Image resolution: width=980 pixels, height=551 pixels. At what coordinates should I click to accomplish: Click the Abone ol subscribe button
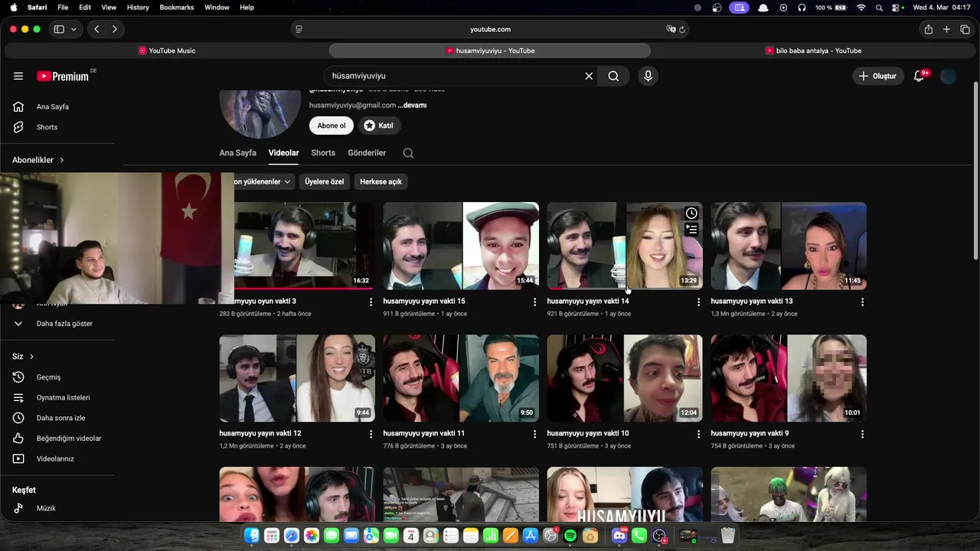(x=332, y=126)
